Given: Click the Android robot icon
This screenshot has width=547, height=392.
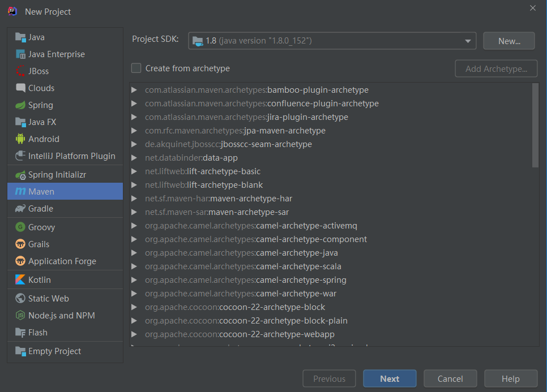Looking at the screenshot, I should point(20,139).
